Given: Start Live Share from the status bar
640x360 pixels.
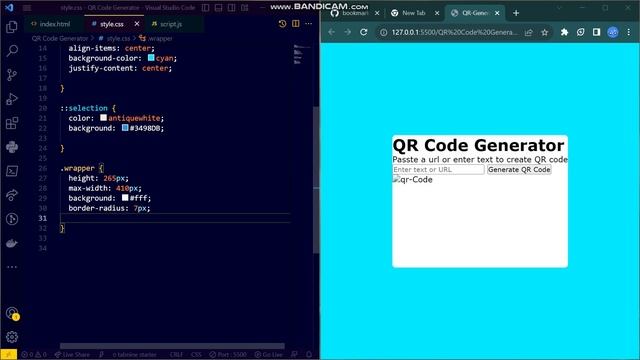Looking at the screenshot, I should click(72, 355).
